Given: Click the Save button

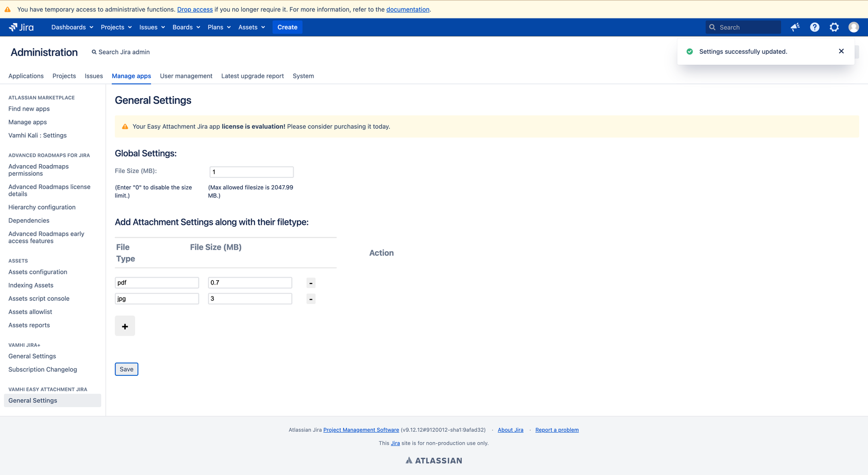Looking at the screenshot, I should pos(127,369).
